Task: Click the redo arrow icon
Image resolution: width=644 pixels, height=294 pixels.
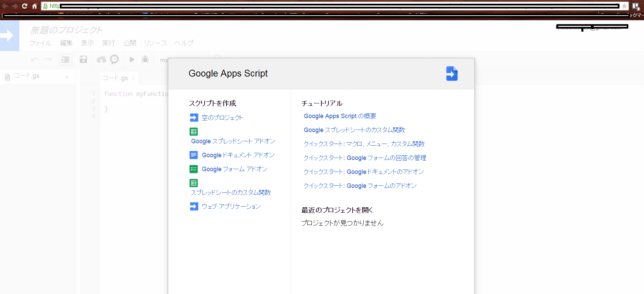Action: click(x=48, y=60)
